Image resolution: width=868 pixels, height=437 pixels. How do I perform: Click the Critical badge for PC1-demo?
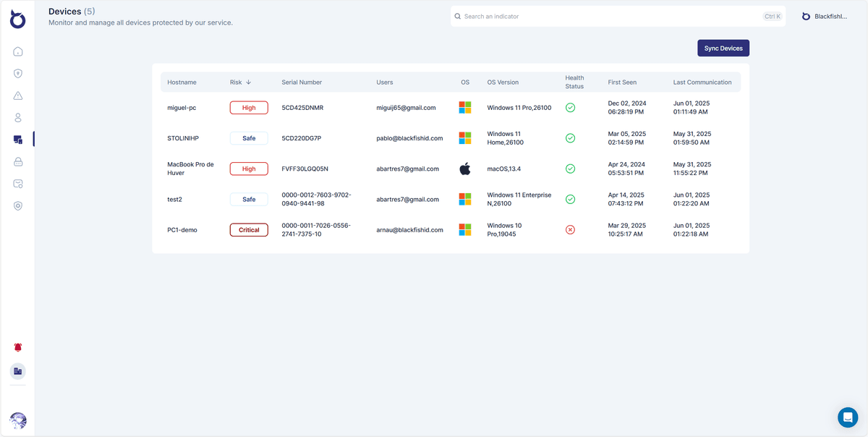click(x=249, y=230)
